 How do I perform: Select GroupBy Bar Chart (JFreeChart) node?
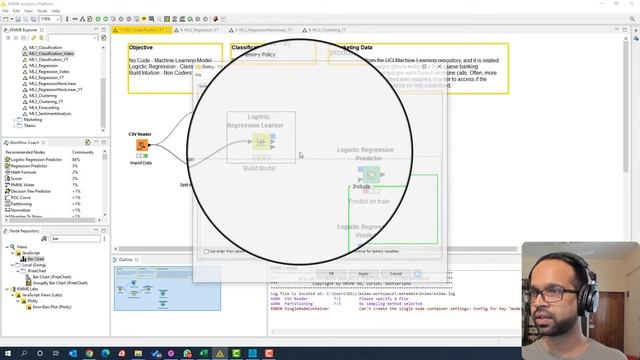point(60,283)
